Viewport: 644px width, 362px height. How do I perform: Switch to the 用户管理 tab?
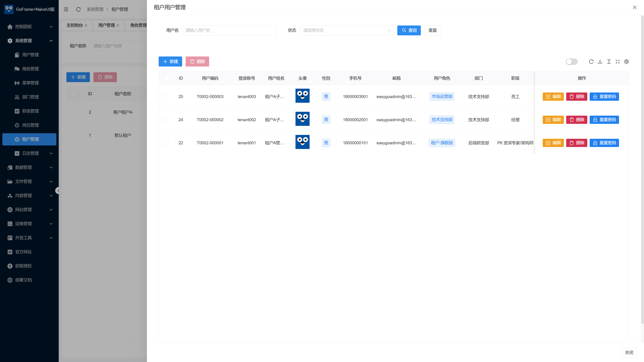click(106, 25)
